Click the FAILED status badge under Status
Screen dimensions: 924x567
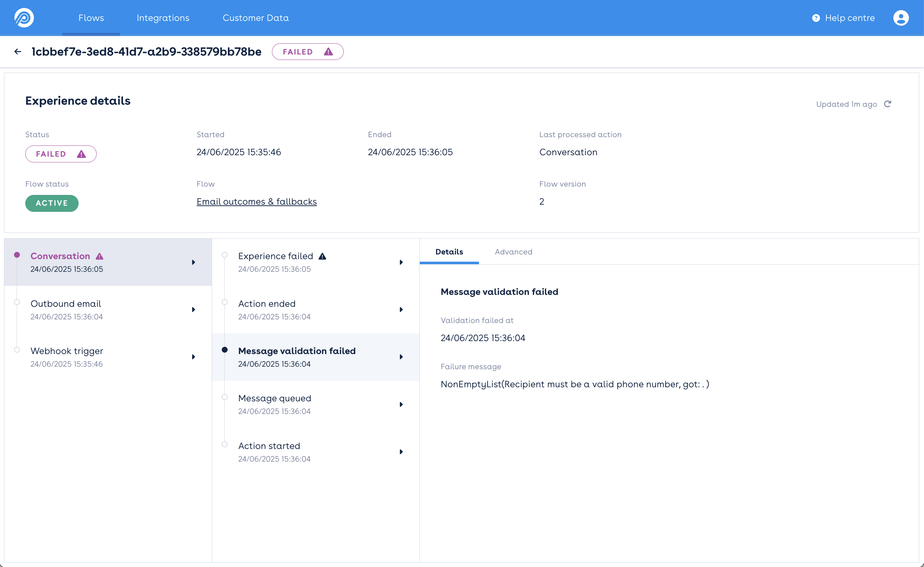pos(60,154)
